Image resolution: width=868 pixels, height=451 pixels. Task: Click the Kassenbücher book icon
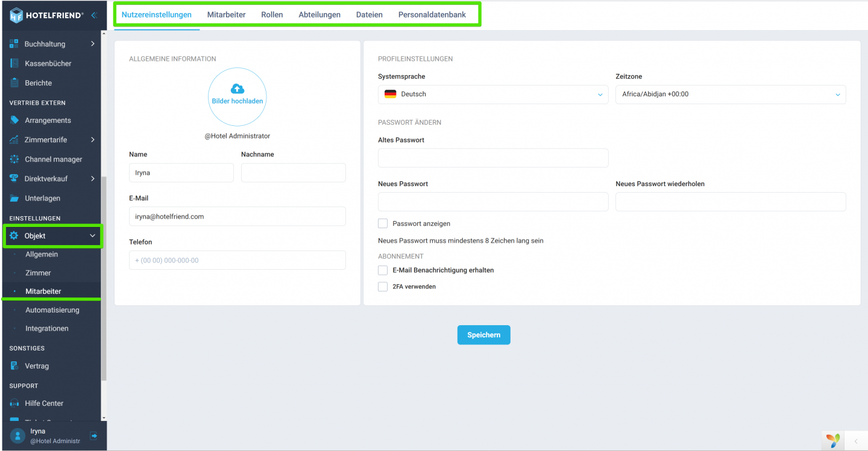14,63
